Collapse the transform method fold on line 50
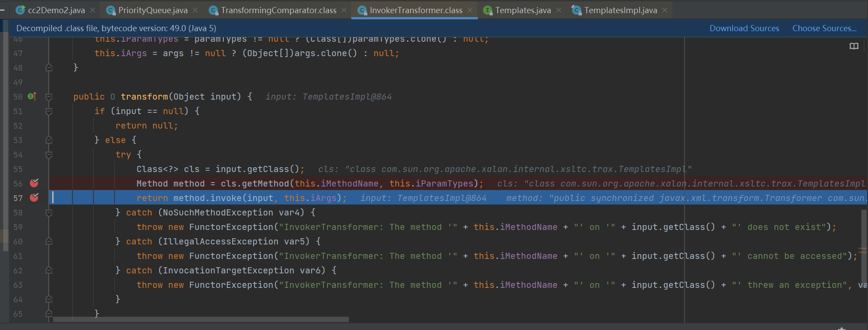The width and height of the screenshot is (868, 330). click(x=49, y=97)
